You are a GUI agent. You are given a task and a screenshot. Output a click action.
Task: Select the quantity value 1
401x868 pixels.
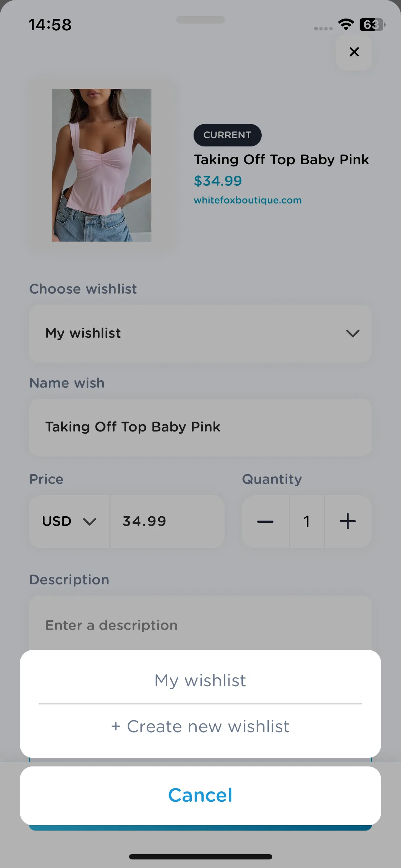tap(307, 522)
